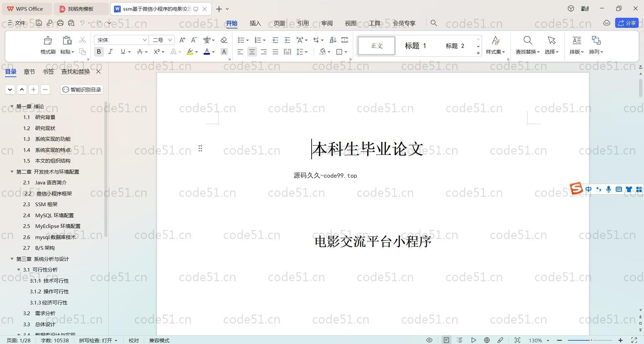This screenshot has width=644, height=344.
Task: Click the distributed alignment icon
Action: click(287, 52)
